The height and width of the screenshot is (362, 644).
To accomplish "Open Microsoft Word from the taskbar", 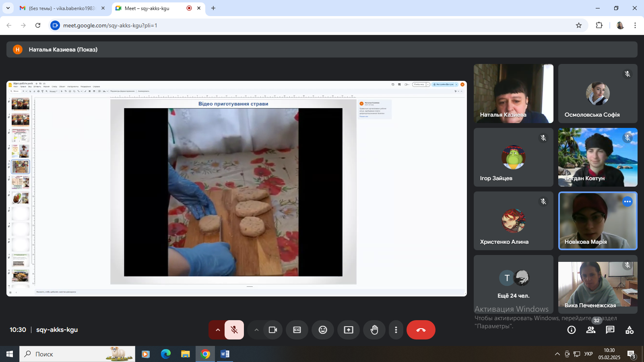I will coord(225,354).
